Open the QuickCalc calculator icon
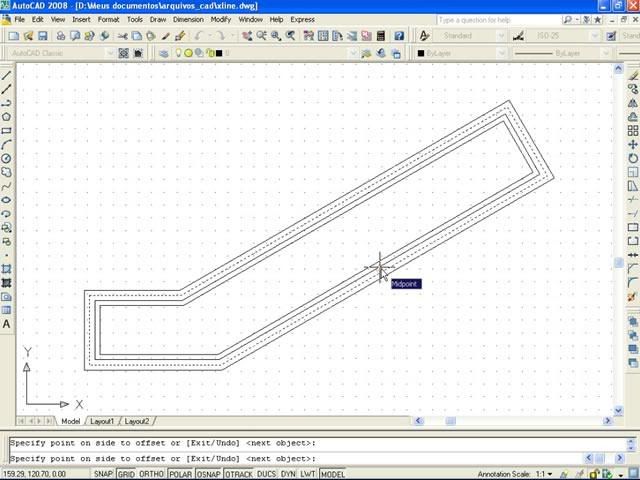Viewport: 640px width, 480px height. pos(381,36)
